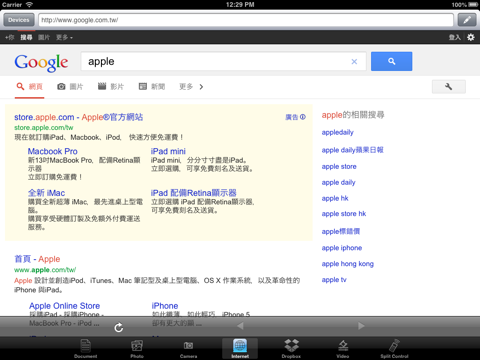Click the Google logo

41,63
